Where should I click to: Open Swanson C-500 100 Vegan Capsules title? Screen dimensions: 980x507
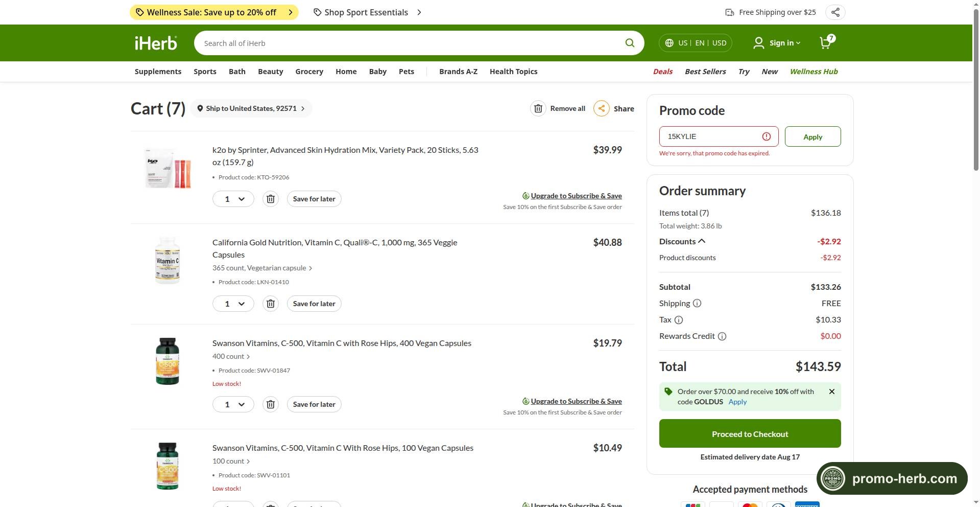[343, 448]
